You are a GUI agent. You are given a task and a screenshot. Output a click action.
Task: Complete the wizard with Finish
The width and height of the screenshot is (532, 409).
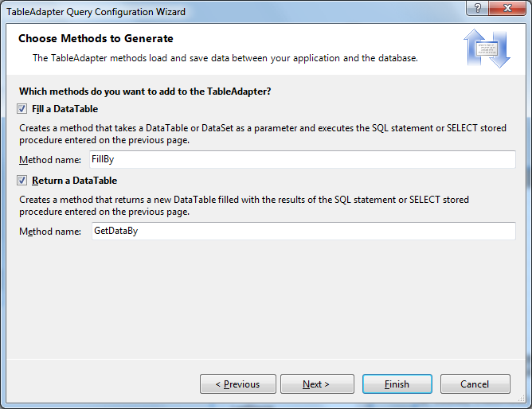(x=397, y=384)
